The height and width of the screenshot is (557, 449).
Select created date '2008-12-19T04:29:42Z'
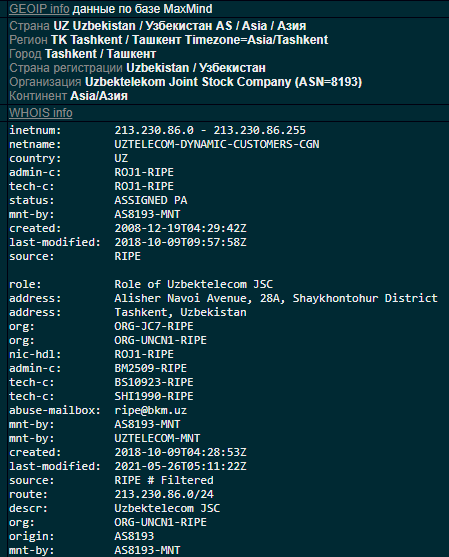[x=180, y=228]
